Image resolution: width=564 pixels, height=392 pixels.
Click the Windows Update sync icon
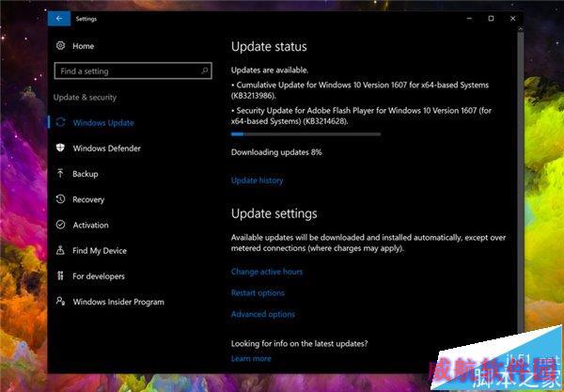(x=60, y=122)
